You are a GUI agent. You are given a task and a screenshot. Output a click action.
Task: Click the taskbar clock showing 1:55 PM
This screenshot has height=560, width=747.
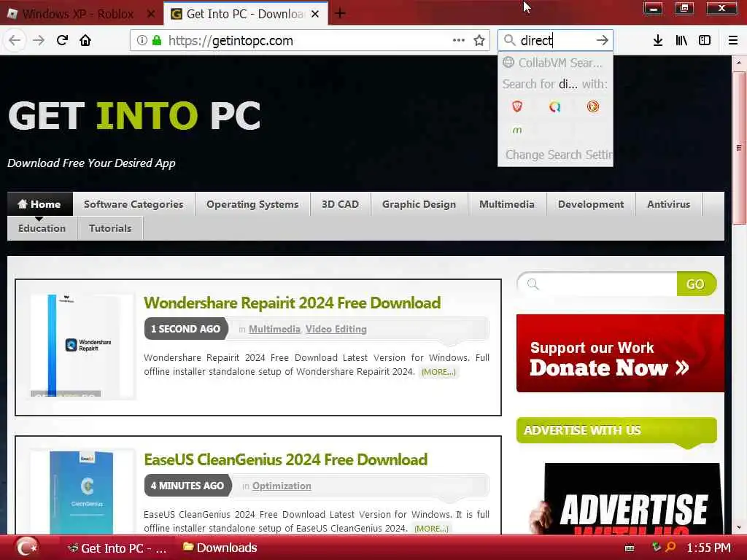click(x=708, y=548)
